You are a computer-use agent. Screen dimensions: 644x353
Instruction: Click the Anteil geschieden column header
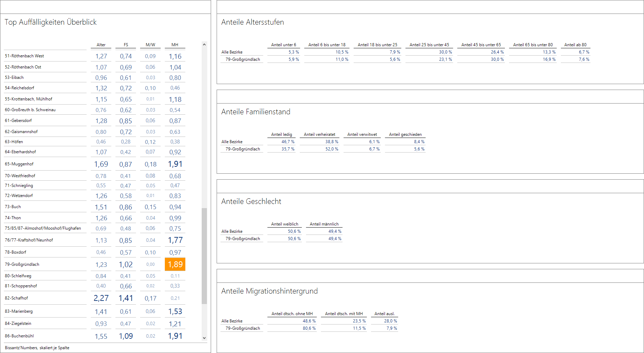(x=405, y=134)
